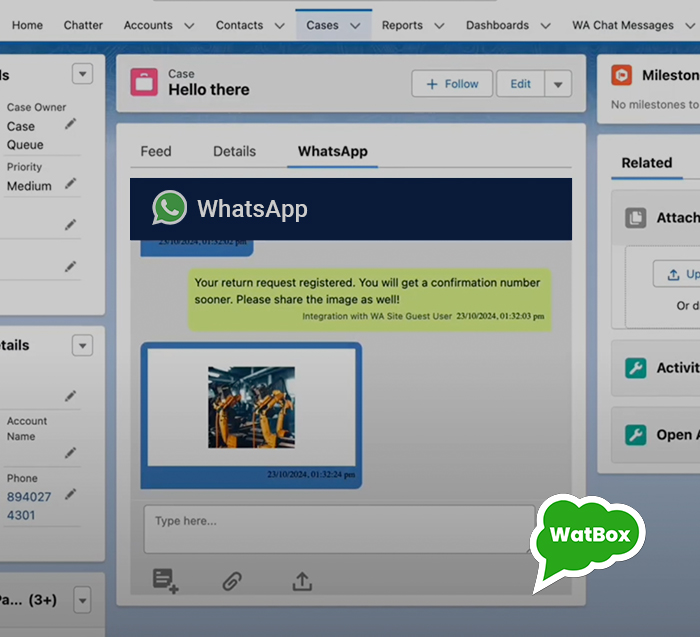This screenshot has width=700, height=637.
Task: Click the timestamp 23/10/2024, 01:32:24 pm
Action: click(x=311, y=474)
